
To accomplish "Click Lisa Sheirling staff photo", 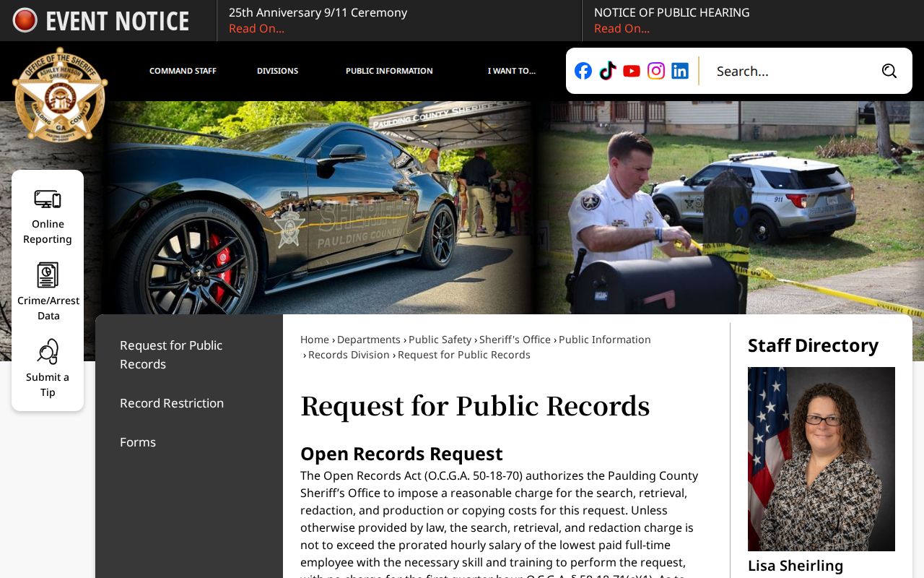I will coord(821,459).
